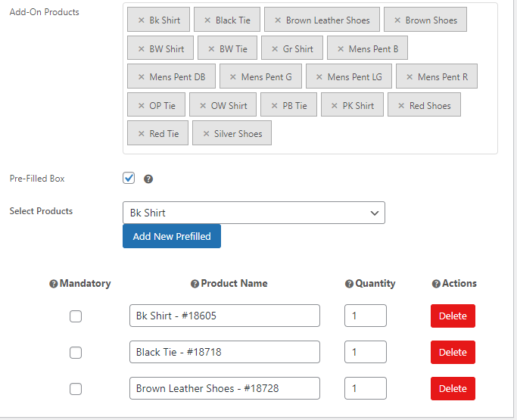Click the quantity field for Black Tie
This screenshot has width=517, height=420.
click(x=366, y=352)
